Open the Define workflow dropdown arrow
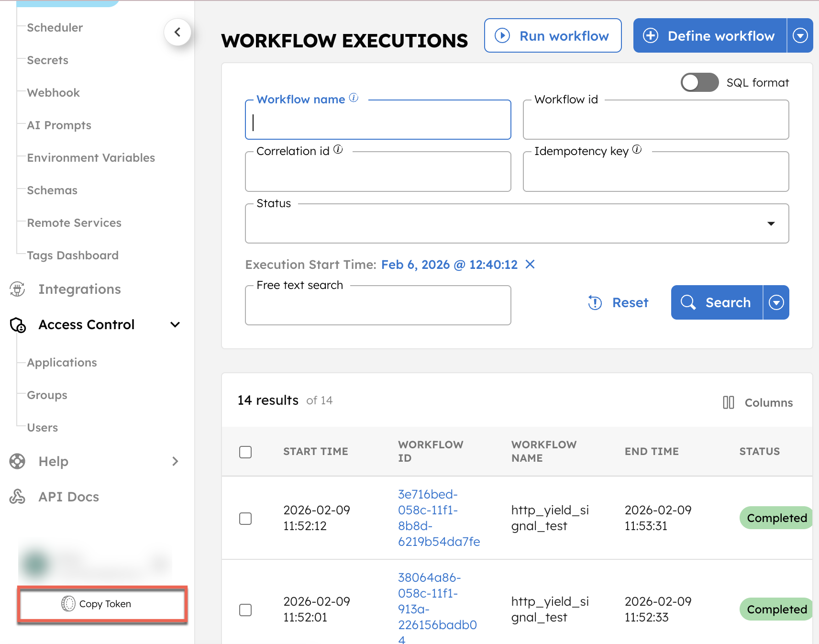 [800, 35]
